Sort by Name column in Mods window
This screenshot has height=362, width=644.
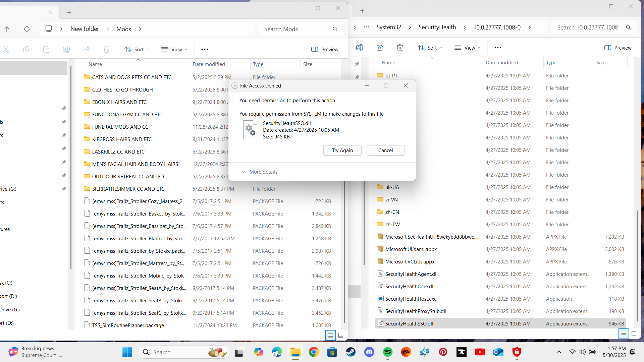pyautogui.click(x=95, y=64)
